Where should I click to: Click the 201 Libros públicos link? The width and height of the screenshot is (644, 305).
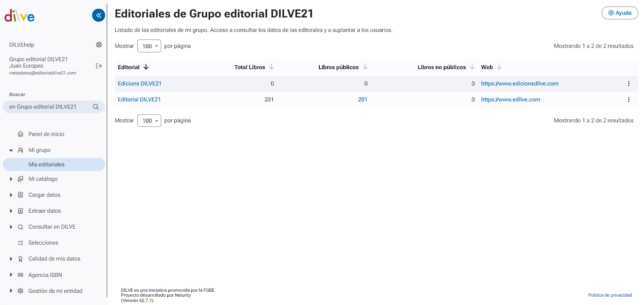click(363, 100)
